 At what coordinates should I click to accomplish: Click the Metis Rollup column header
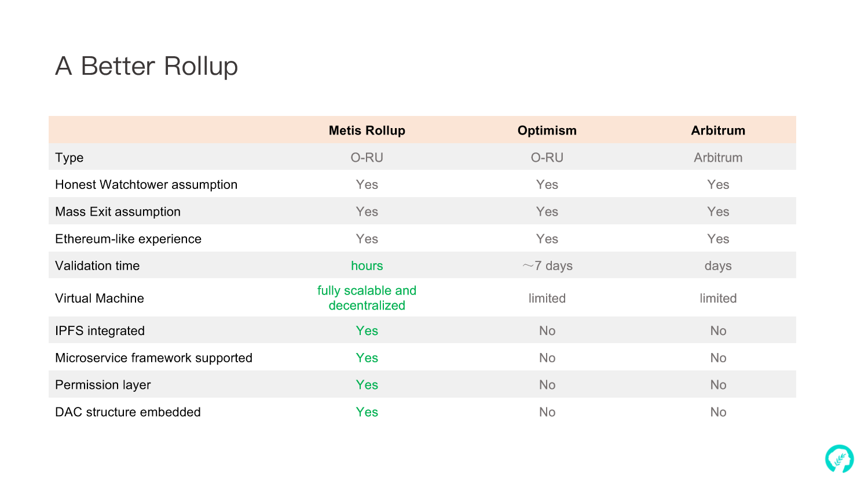(x=367, y=130)
